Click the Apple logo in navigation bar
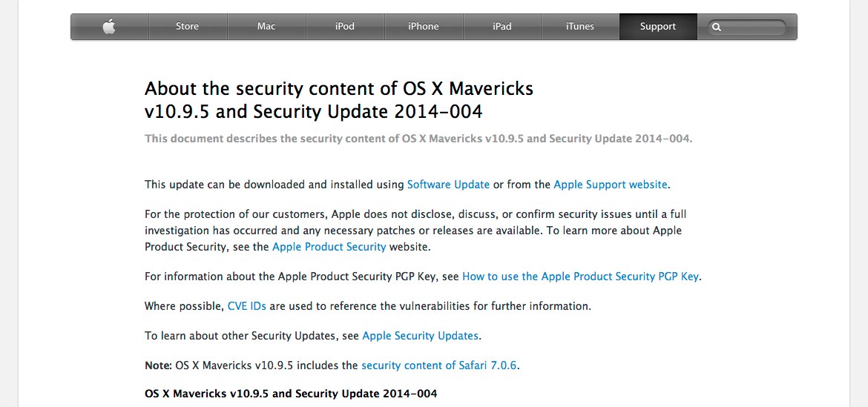The width and height of the screenshot is (868, 407). click(109, 27)
